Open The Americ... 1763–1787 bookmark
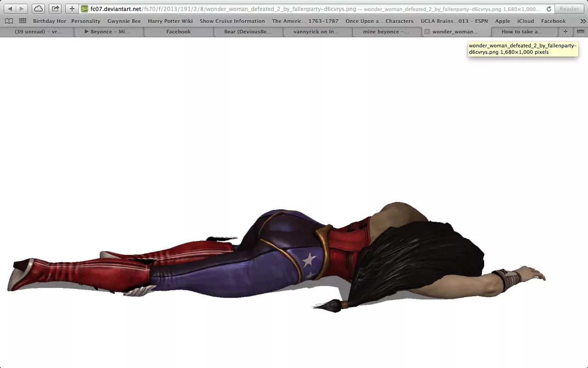 pyautogui.click(x=305, y=21)
